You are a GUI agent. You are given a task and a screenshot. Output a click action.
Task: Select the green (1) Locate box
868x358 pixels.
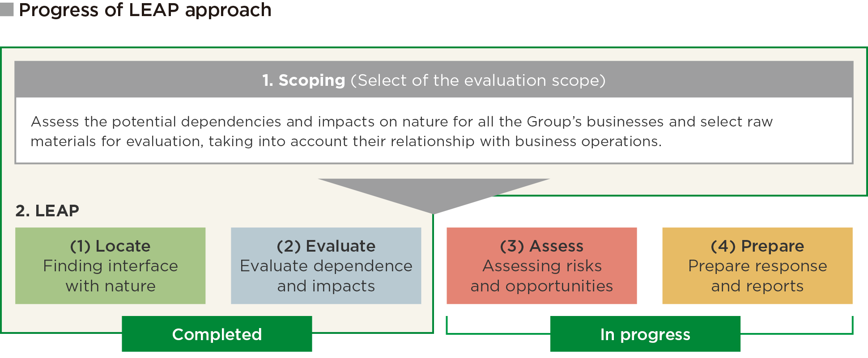111,266
